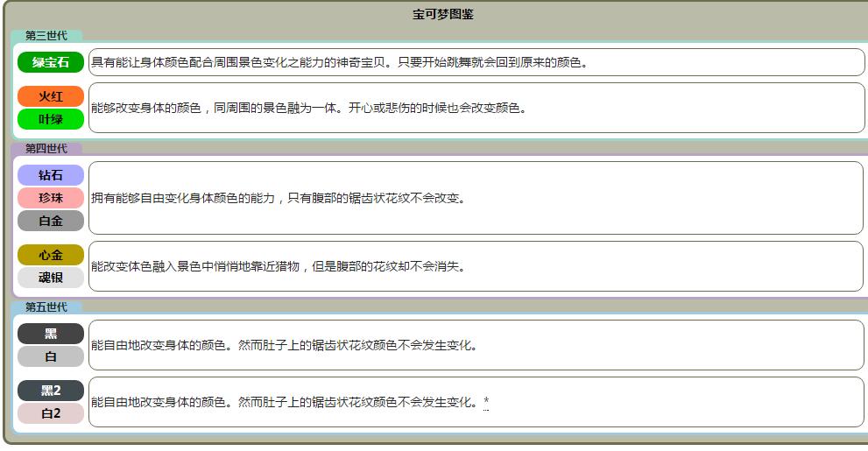Click the 火红/叶绿 description about 开心或悲伤
The height and width of the screenshot is (451, 868).
tap(309, 108)
